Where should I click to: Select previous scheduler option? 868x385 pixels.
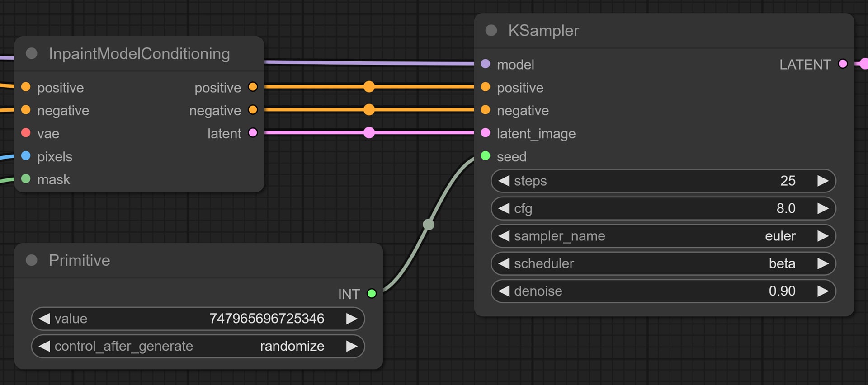click(x=504, y=263)
